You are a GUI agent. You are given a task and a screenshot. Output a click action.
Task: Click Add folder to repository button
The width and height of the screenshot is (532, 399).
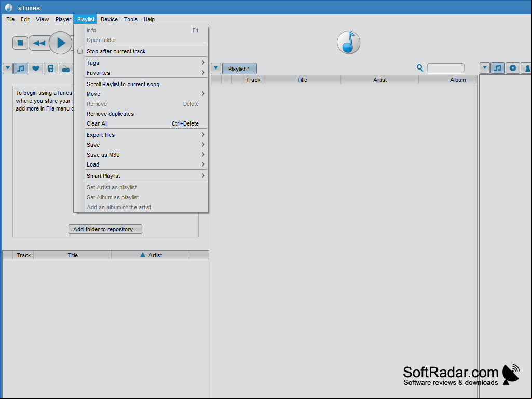pos(105,229)
